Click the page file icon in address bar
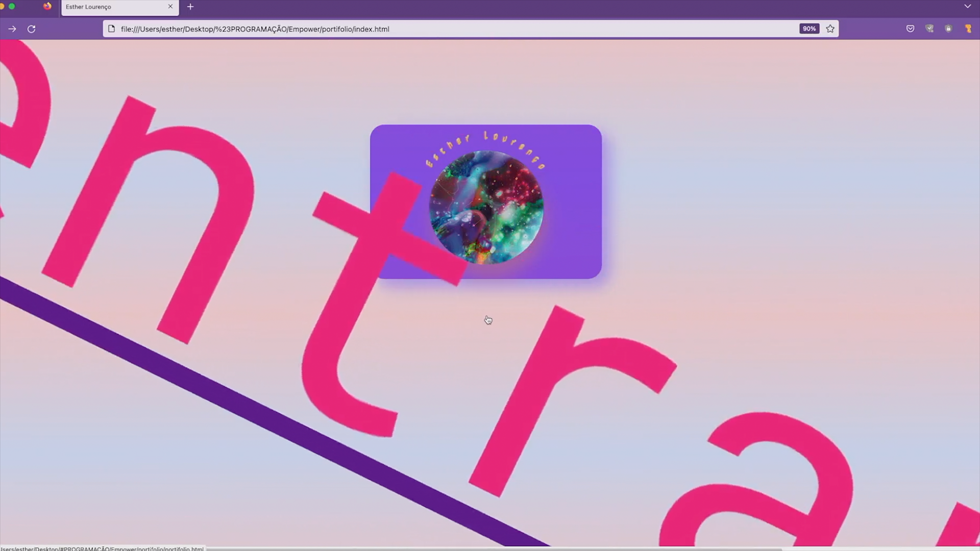This screenshot has height=551, width=980. point(111,29)
